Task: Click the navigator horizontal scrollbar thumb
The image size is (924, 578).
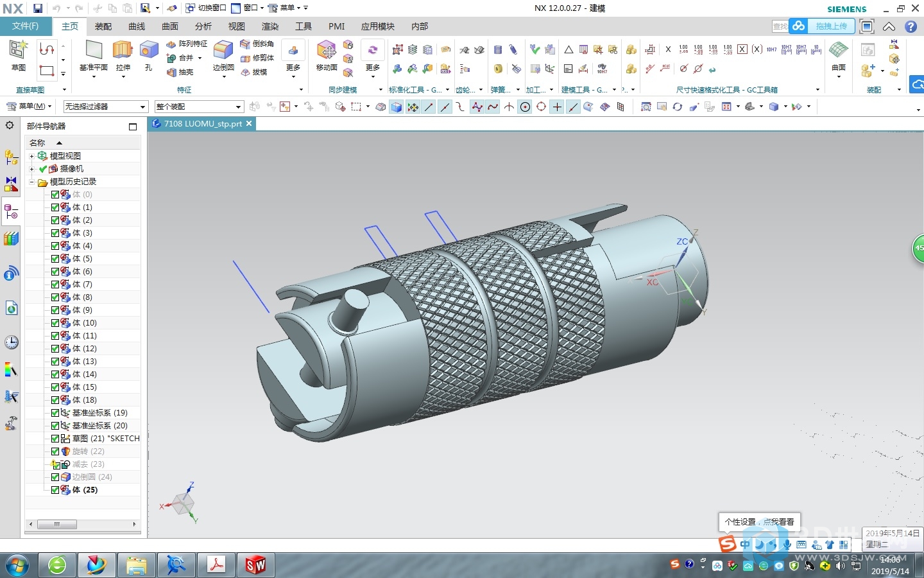Action: tap(57, 525)
